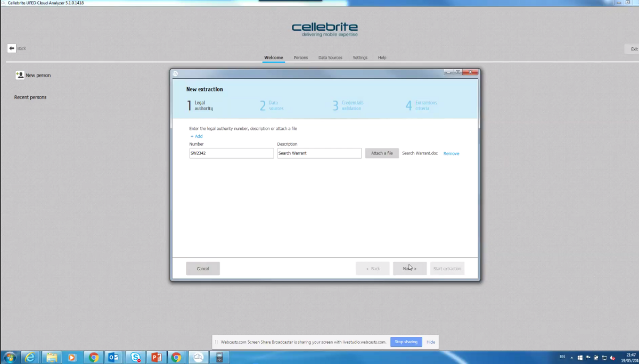Screen dimensions: 639x364
Task: Go to the Settings tab
Action: click(360, 57)
